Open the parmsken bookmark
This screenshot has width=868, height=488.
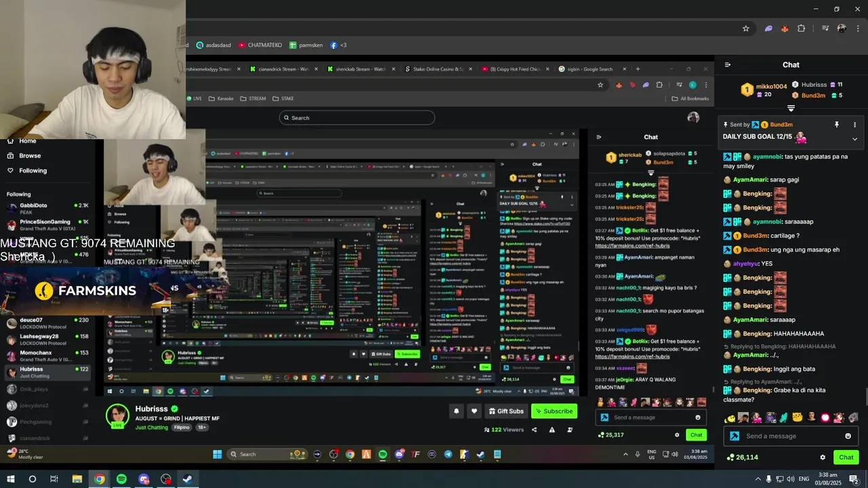[x=306, y=45]
